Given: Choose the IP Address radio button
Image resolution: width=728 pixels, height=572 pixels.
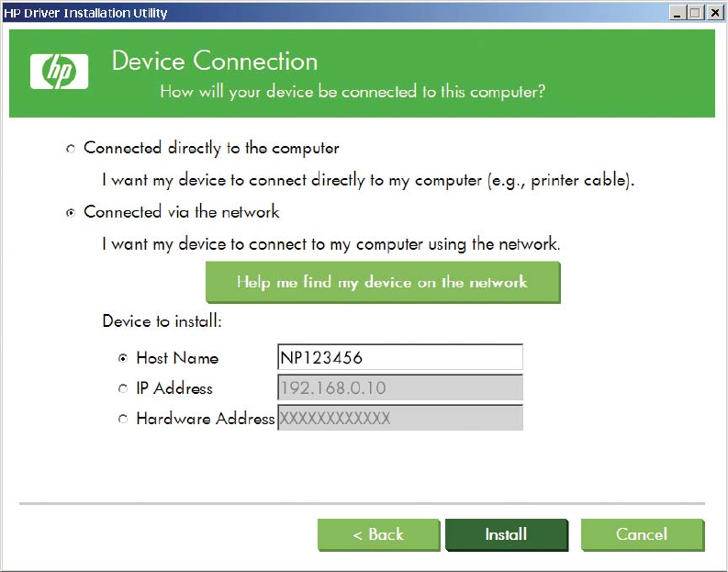Looking at the screenshot, I should [123, 389].
